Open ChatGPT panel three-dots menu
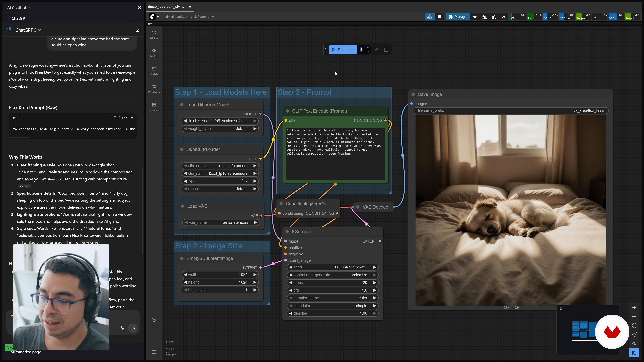The width and height of the screenshot is (644, 362). (x=135, y=18)
